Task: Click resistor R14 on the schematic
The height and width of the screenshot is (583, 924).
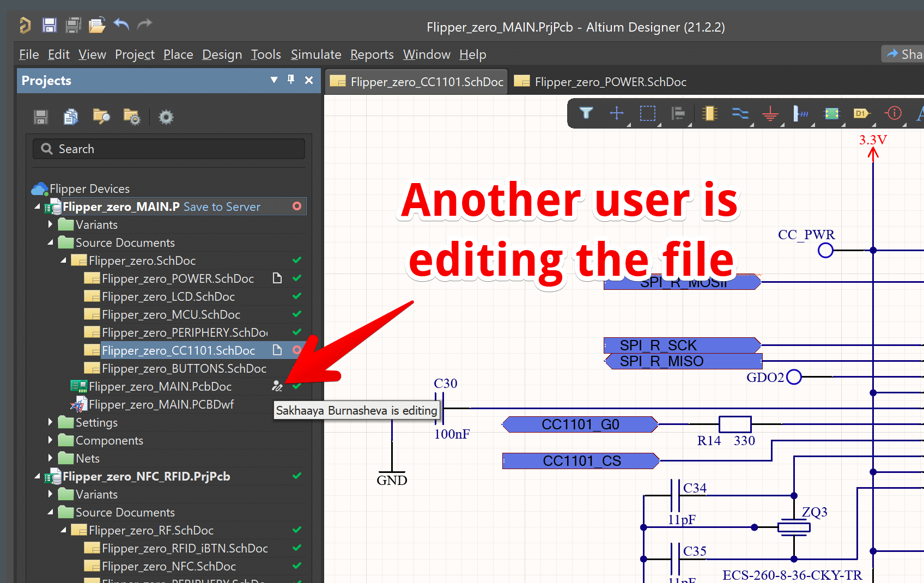Action: (x=735, y=424)
